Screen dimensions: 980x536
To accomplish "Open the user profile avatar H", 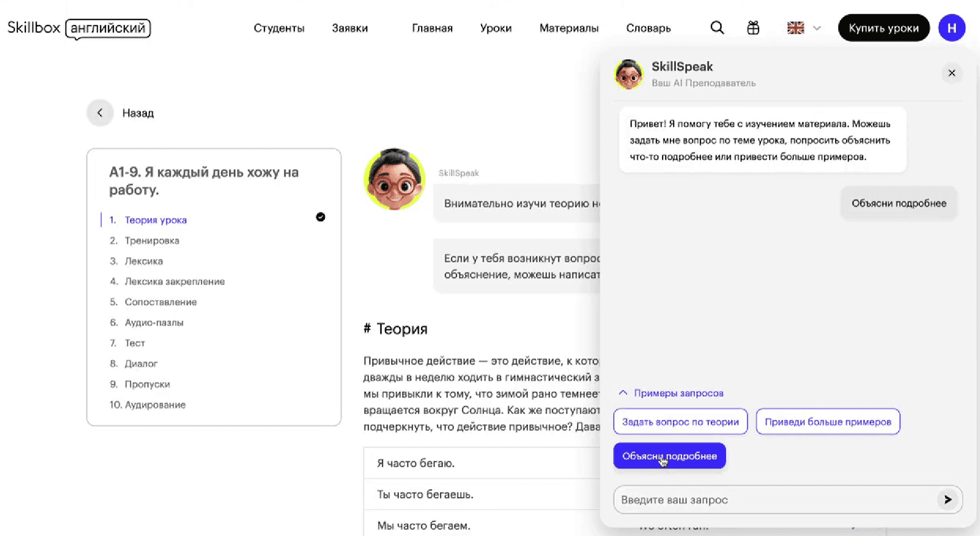I will coord(952,28).
